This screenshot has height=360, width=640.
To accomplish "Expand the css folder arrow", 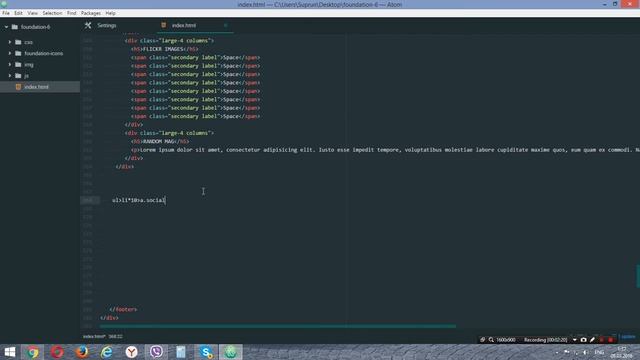I will point(10,42).
